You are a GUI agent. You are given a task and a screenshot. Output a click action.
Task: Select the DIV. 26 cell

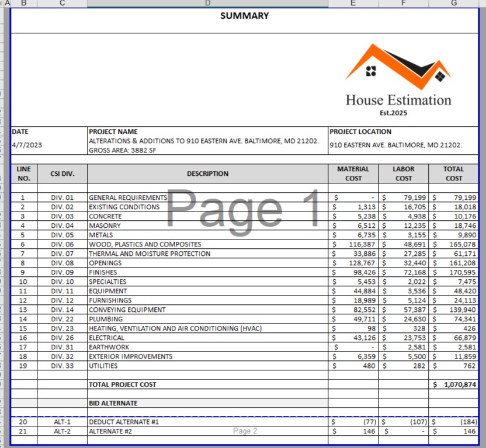click(62, 338)
